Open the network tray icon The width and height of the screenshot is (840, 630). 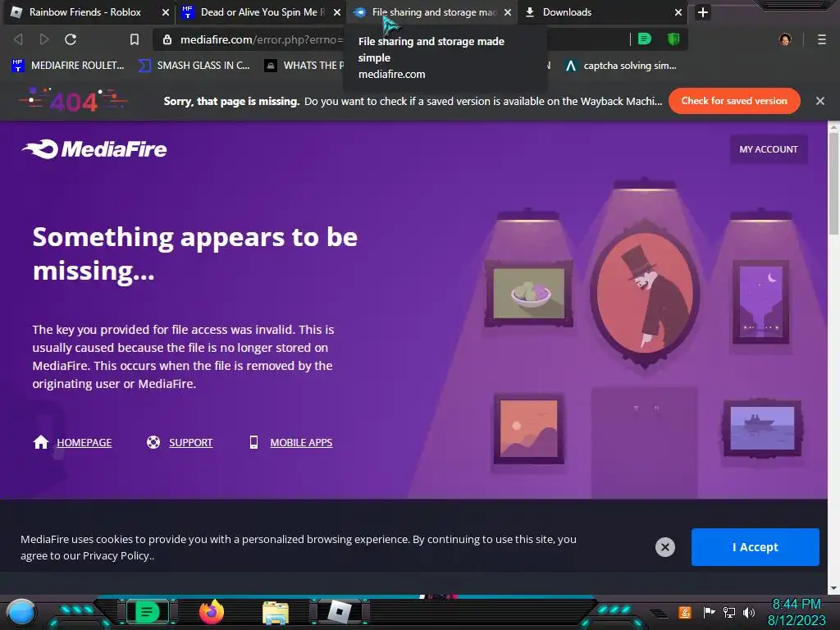[728, 612]
